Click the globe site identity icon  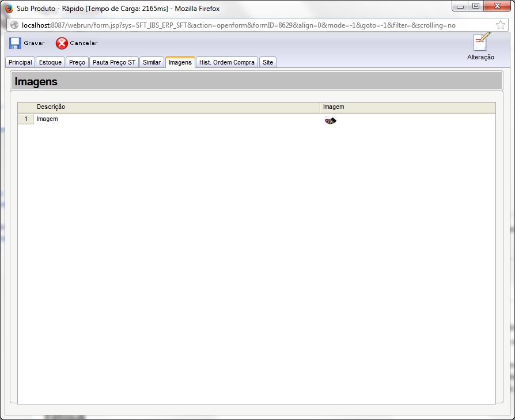[x=14, y=25]
